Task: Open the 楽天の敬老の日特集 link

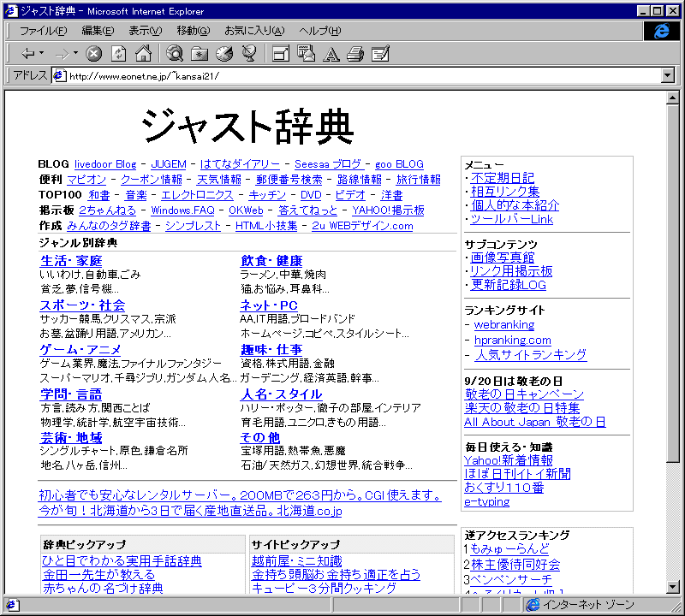Action: click(x=522, y=408)
